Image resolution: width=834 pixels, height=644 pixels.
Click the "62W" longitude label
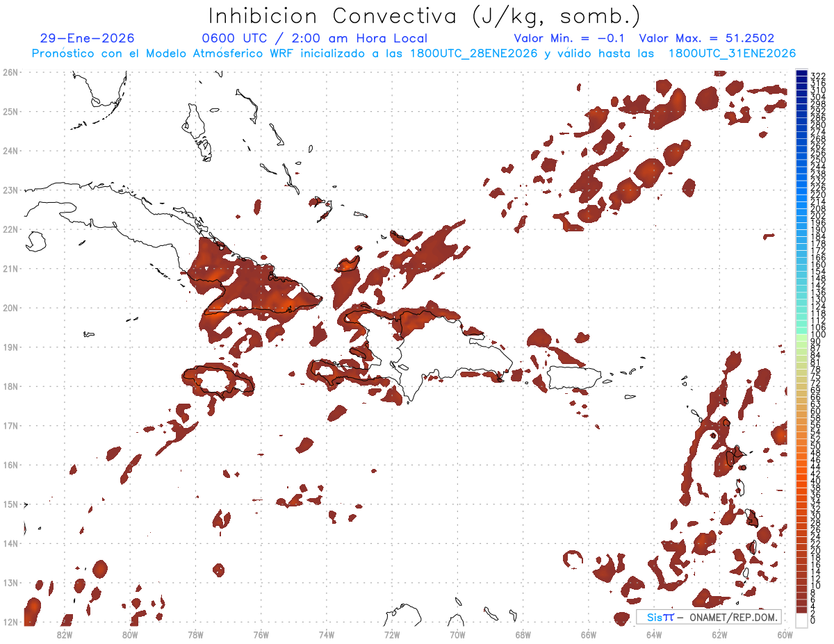point(719,634)
